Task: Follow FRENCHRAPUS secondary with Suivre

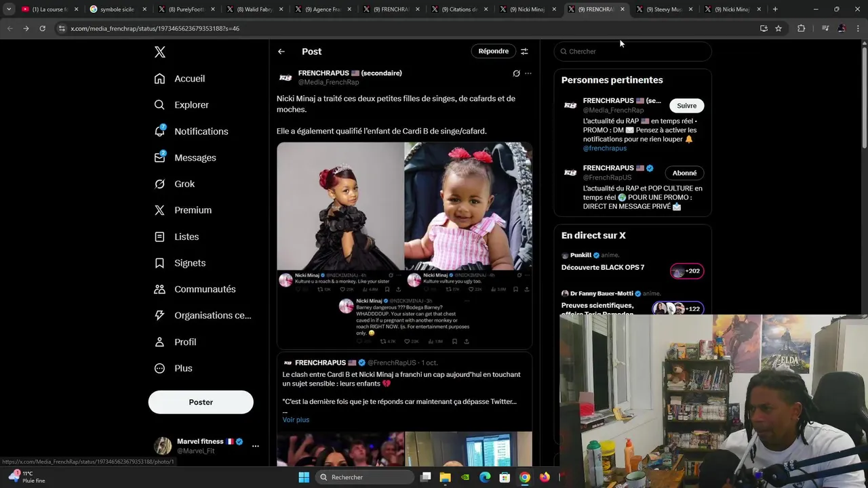Action: [686, 106]
